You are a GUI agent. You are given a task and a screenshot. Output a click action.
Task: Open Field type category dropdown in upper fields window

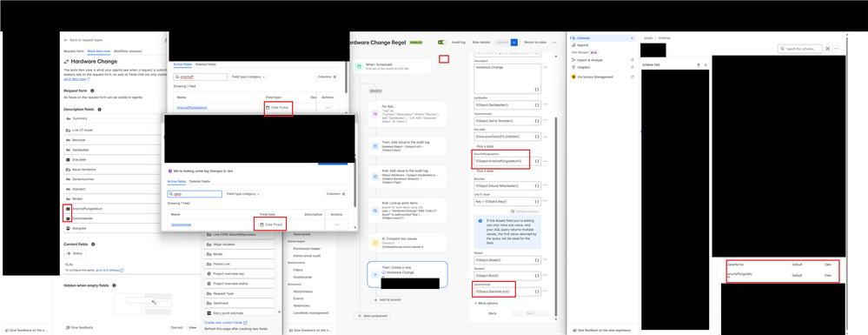(x=249, y=77)
